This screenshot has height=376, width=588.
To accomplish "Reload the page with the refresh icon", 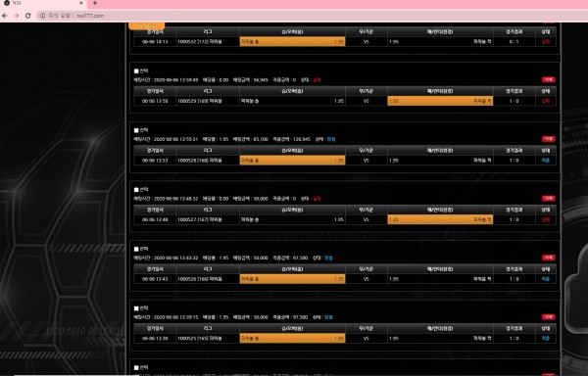I will pyautogui.click(x=27, y=16).
